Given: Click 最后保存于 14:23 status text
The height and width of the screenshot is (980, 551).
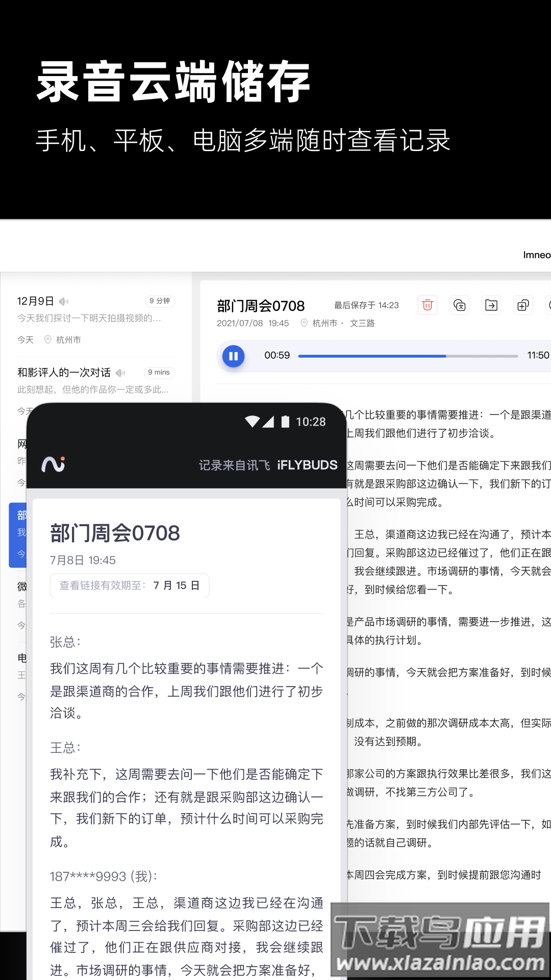Looking at the screenshot, I should click(366, 305).
